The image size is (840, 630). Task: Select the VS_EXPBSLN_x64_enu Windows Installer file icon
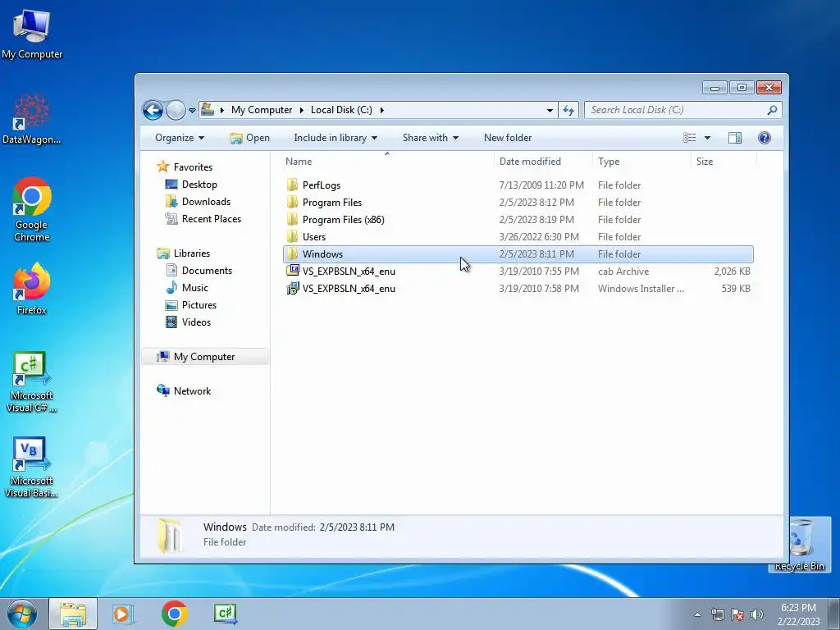tap(293, 288)
